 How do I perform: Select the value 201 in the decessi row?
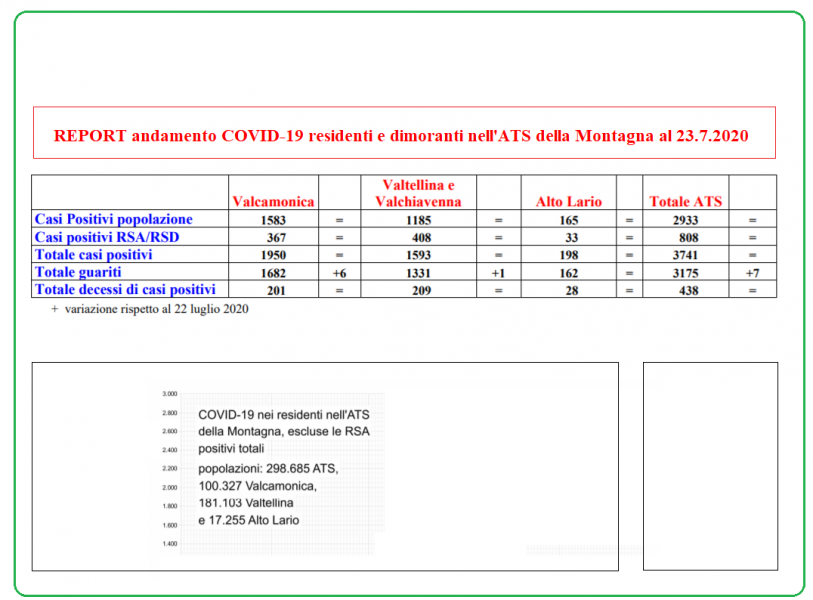pyautogui.click(x=276, y=290)
